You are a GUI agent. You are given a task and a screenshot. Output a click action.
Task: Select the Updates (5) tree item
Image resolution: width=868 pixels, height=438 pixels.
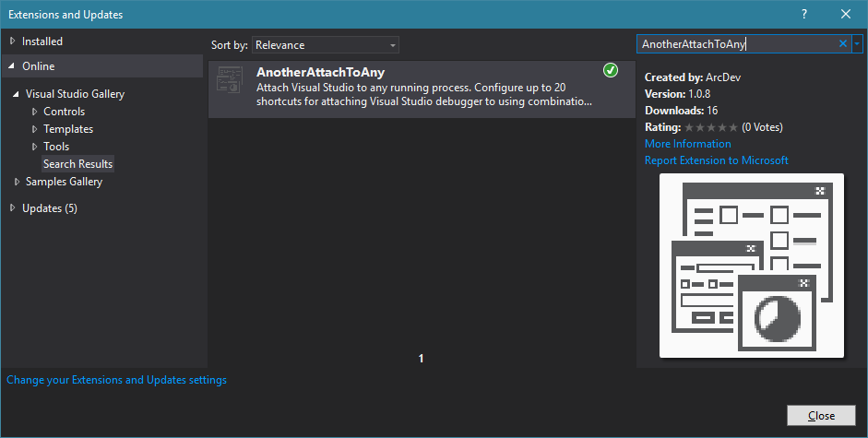pos(50,208)
